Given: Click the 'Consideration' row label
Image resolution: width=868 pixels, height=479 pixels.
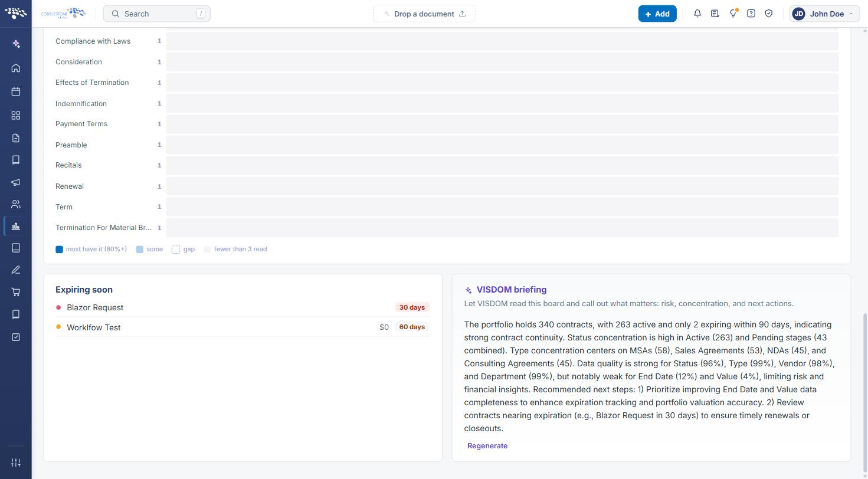Looking at the screenshot, I should tap(78, 62).
